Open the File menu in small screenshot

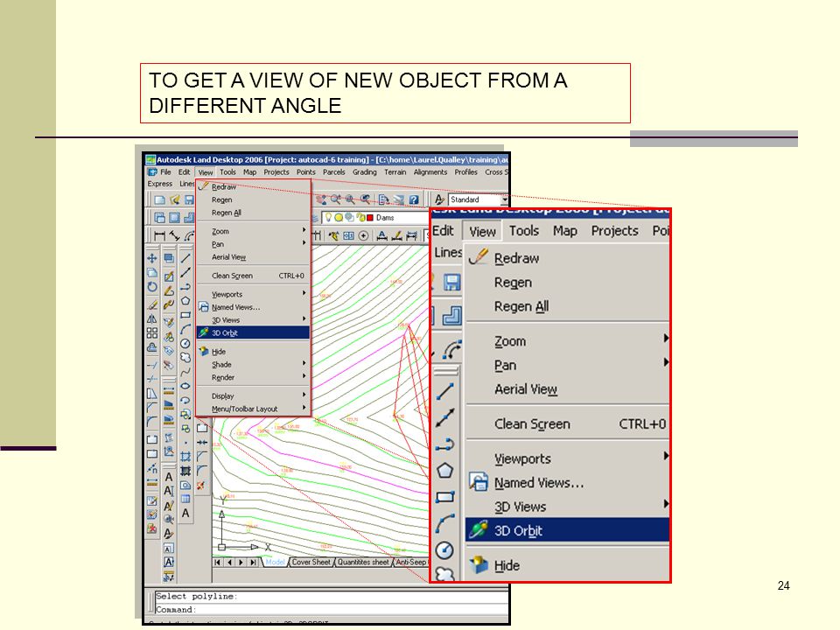coord(165,172)
